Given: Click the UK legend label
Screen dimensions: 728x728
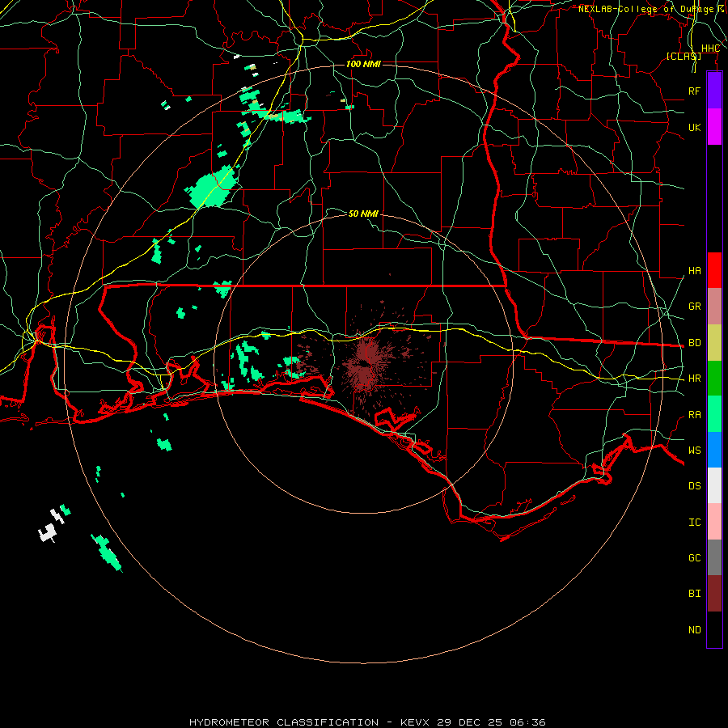Looking at the screenshot, I should pyautogui.click(x=694, y=127).
